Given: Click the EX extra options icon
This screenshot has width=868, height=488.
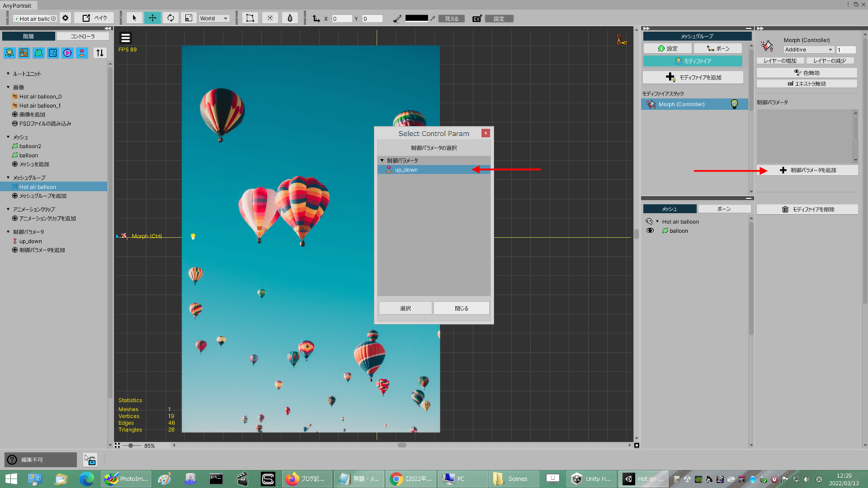Looking at the screenshot, I should pyautogui.click(x=477, y=19).
